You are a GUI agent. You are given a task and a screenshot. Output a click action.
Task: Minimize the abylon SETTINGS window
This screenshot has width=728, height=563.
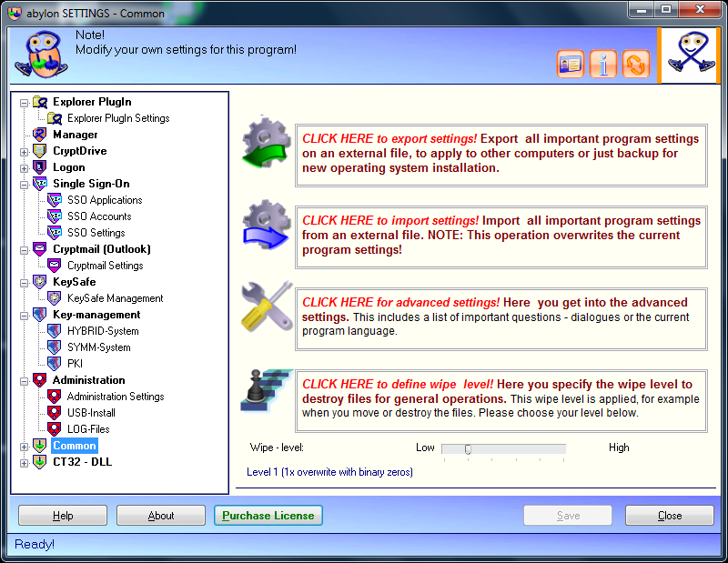pyautogui.click(x=642, y=9)
